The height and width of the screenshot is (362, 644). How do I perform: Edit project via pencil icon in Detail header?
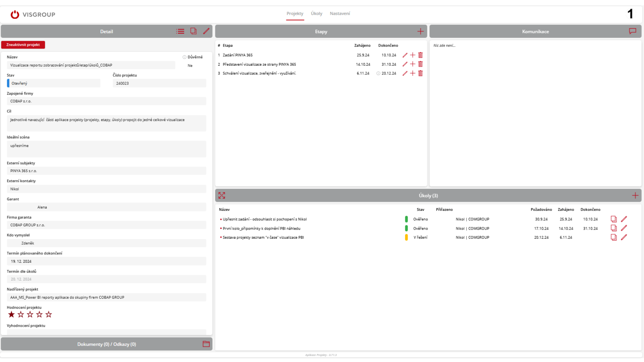coord(206,31)
